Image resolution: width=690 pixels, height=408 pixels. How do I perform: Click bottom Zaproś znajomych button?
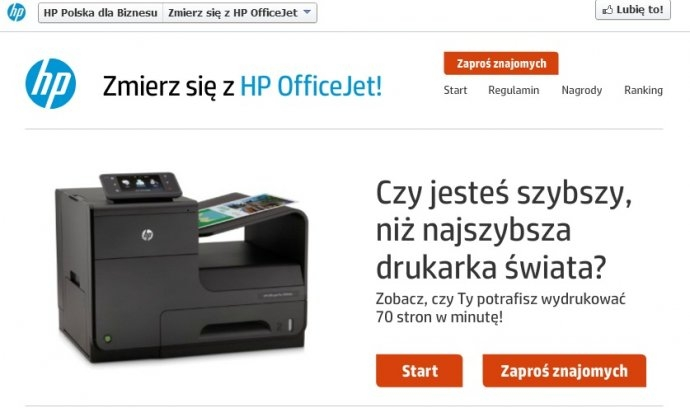564,371
